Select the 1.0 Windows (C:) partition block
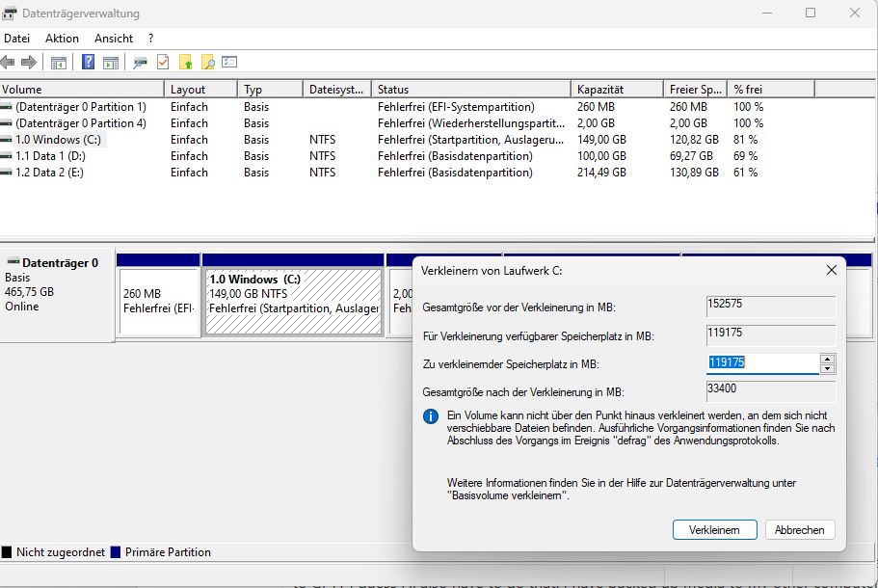The image size is (878, 588). tap(289, 299)
